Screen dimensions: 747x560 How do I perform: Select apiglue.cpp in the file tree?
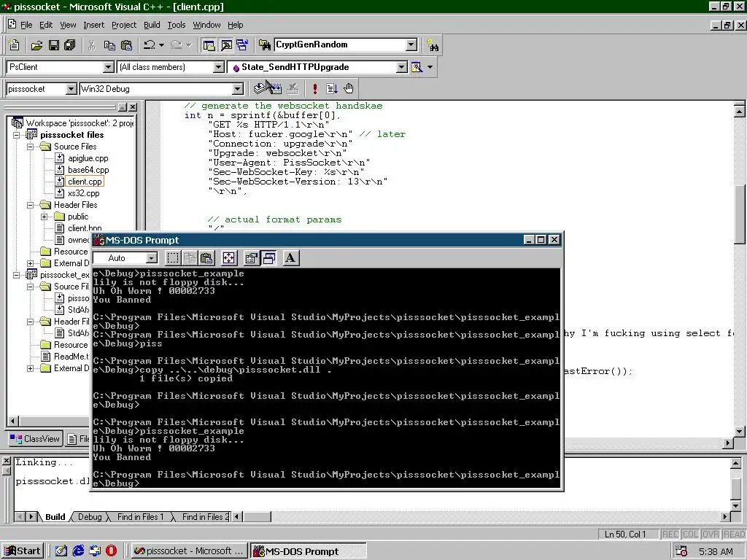click(88, 158)
